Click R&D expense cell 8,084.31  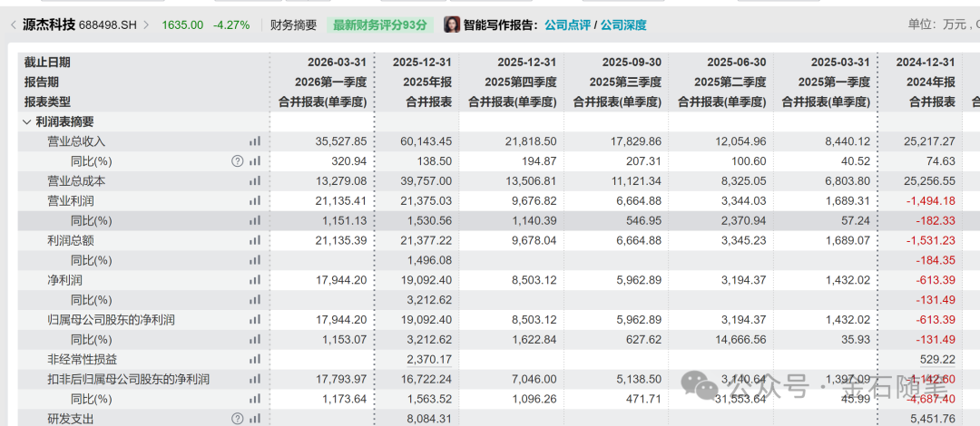[430, 419]
